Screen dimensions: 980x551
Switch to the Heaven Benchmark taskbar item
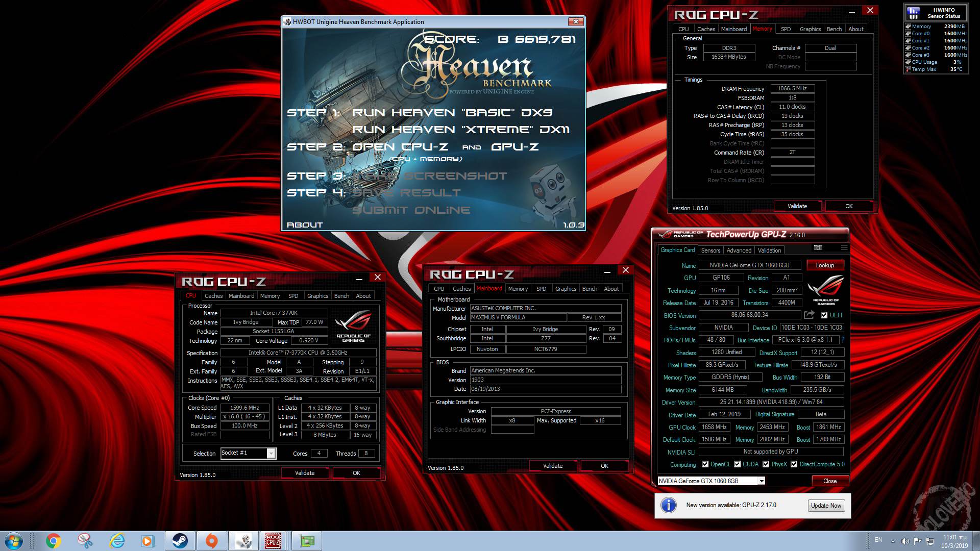[243, 541]
